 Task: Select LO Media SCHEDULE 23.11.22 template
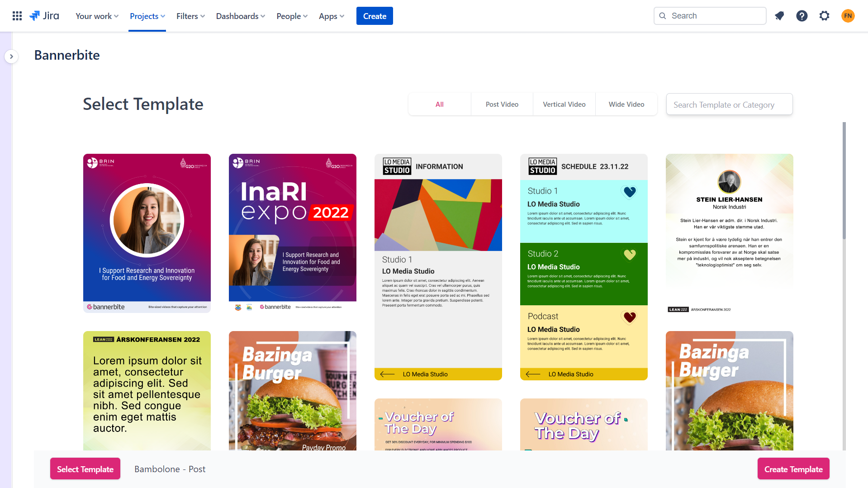[x=584, y=267]
